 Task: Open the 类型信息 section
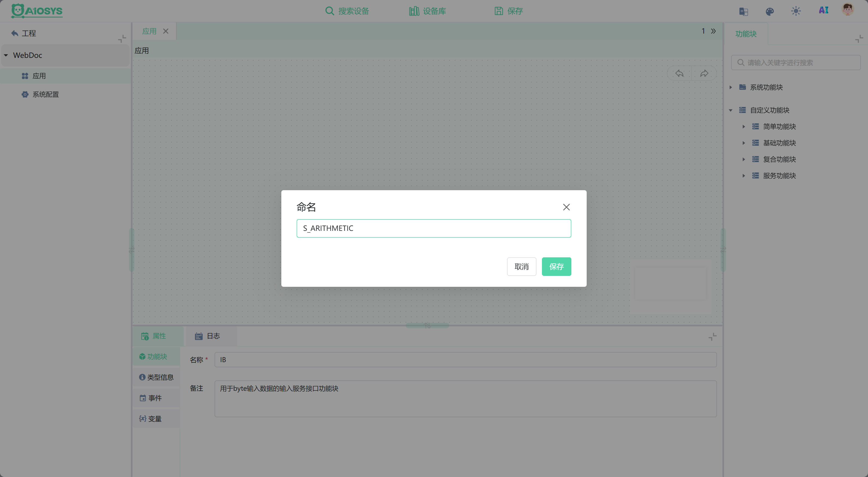(156, 377)
